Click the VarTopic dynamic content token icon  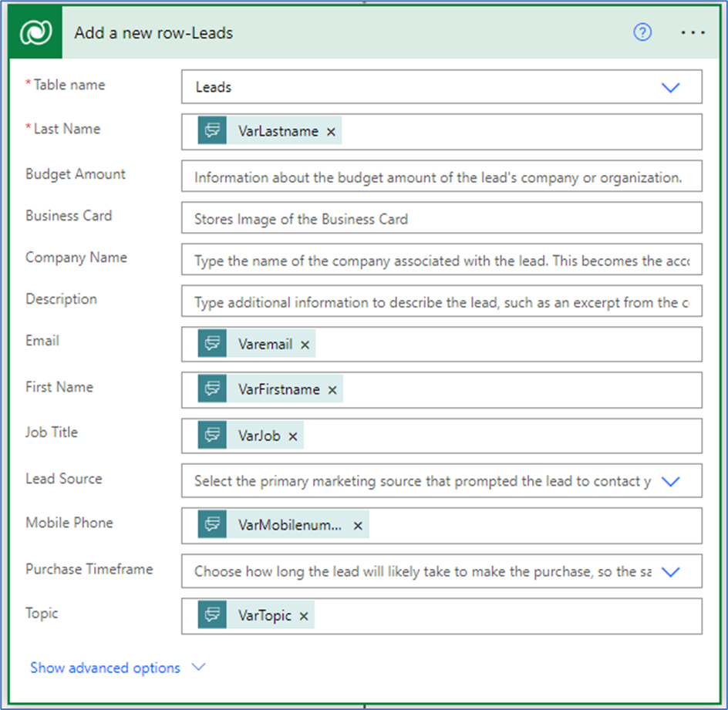click(x=211, y=616)
